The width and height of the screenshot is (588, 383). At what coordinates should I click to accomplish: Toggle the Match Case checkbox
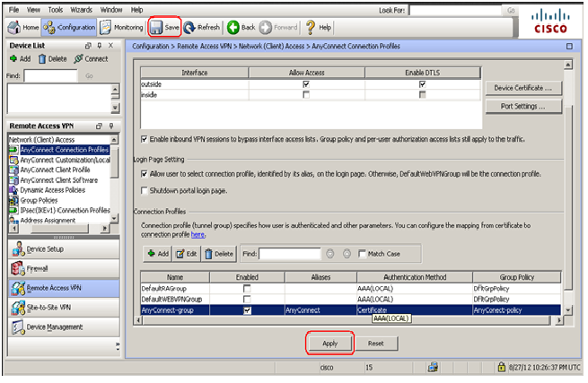(x=363, y=254)
